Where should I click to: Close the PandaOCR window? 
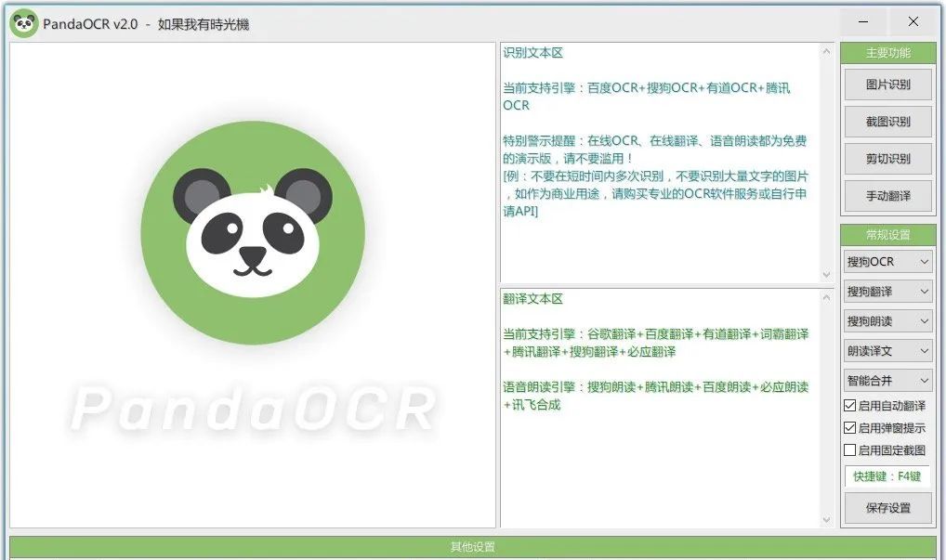[913, 22]
